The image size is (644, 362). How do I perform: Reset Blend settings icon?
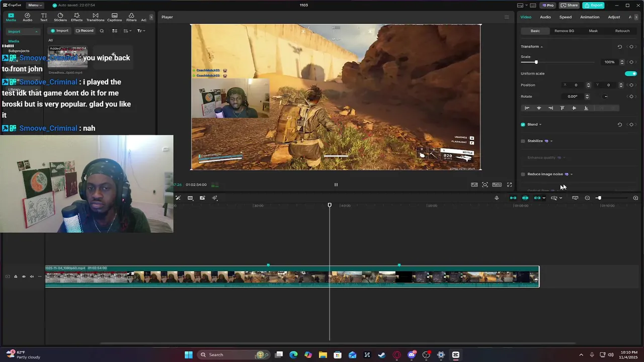[x=620, y=125]
